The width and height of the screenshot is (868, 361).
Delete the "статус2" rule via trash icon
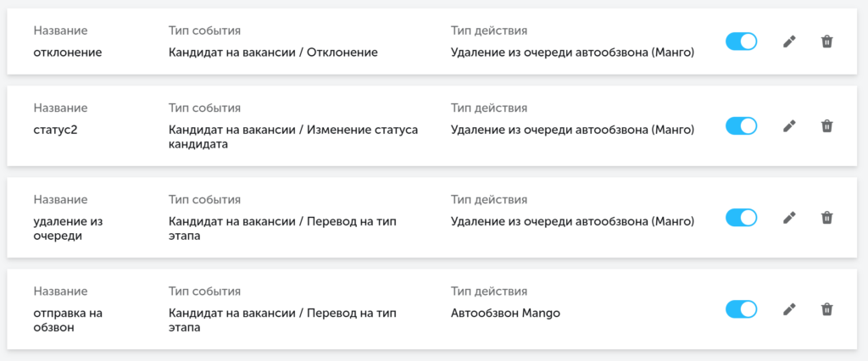826,126
